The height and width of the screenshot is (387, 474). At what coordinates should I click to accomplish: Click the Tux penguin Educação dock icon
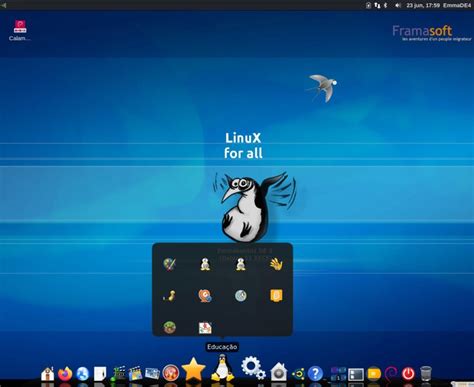pos(222,368)
